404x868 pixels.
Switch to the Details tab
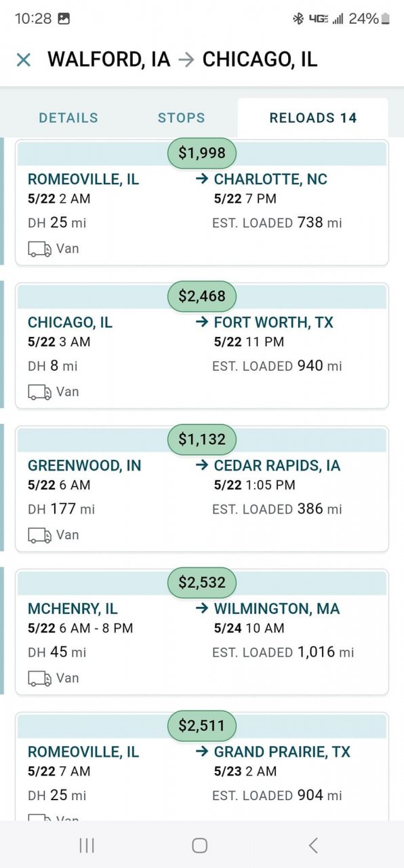[68, 118]
